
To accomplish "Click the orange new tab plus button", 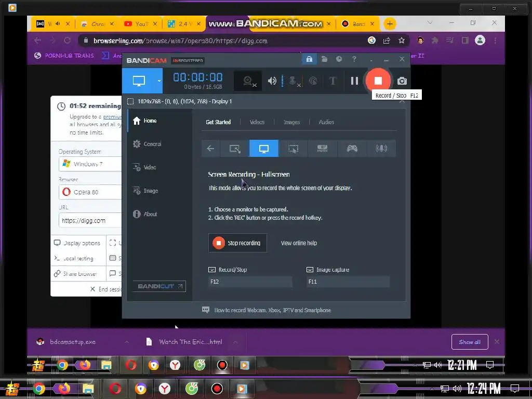I will [x=390, y=24].
